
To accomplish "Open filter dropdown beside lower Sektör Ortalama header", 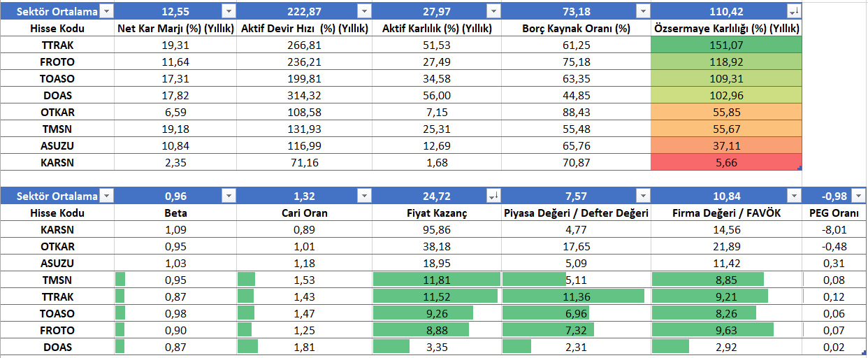I will 106,196.
